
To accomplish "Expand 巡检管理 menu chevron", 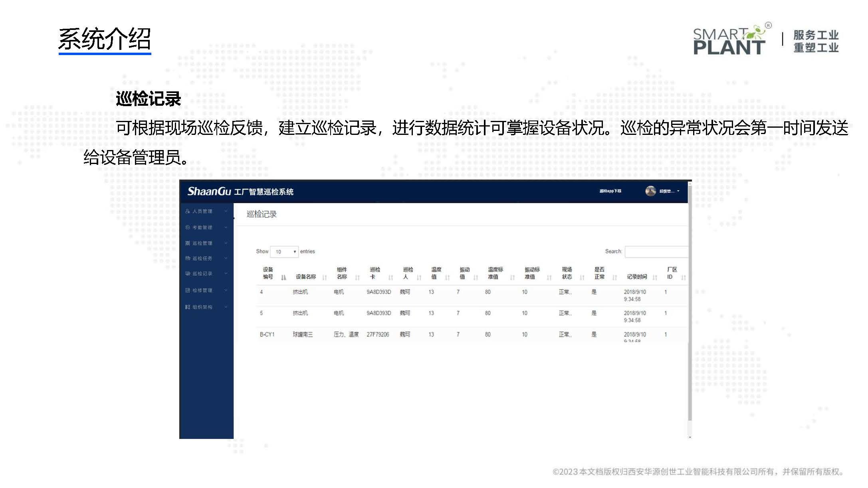I will (226, 243).
